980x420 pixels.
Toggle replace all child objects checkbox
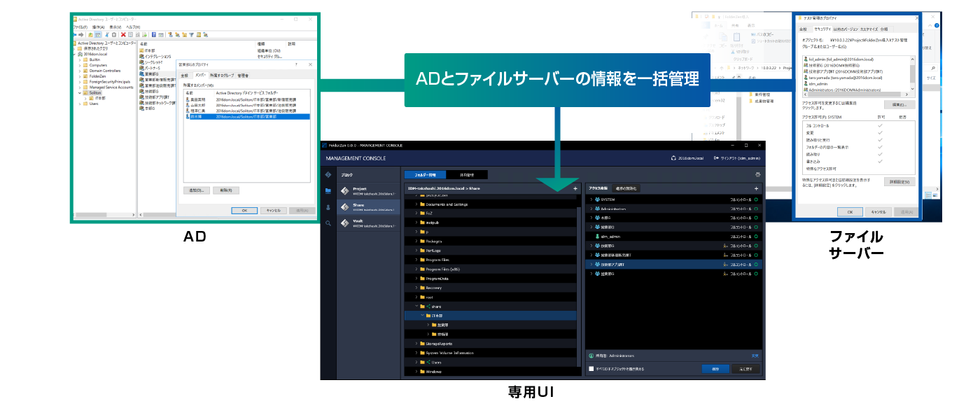point(591,369)
